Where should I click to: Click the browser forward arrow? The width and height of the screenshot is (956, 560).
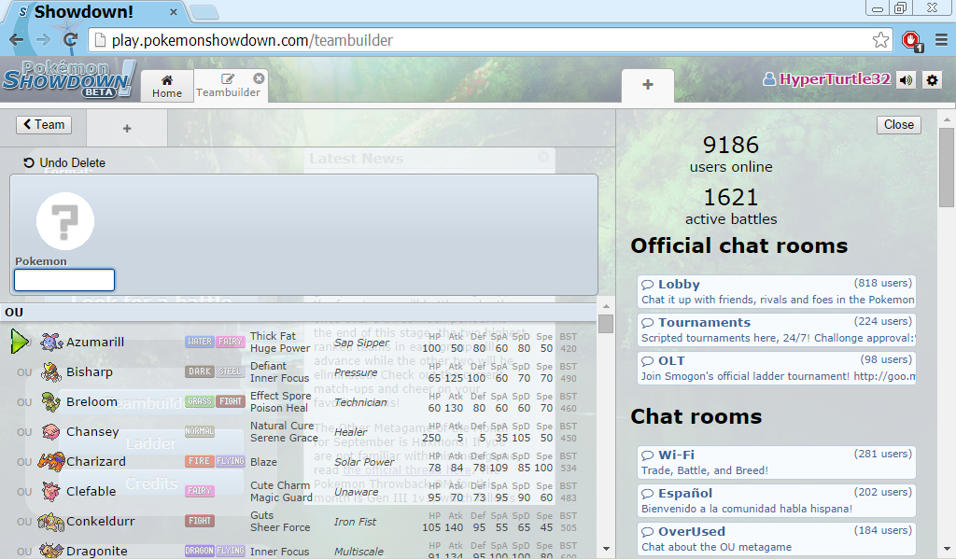[x=43, y=40]
